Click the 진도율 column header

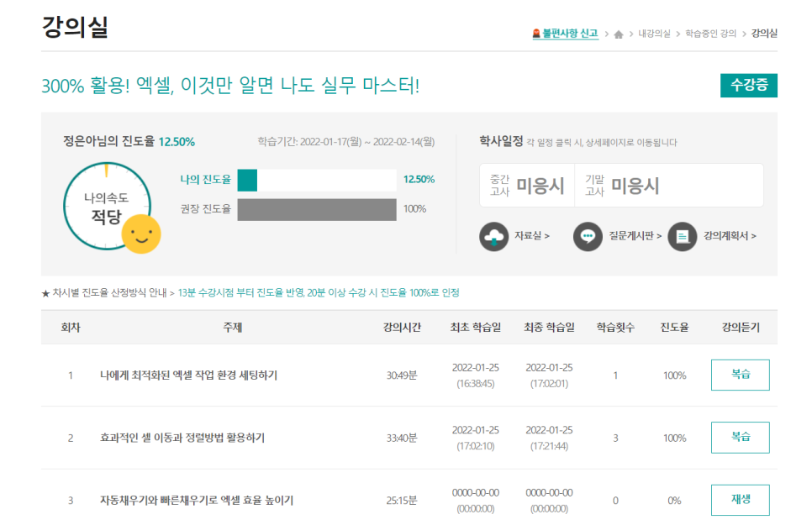point(674,328)
